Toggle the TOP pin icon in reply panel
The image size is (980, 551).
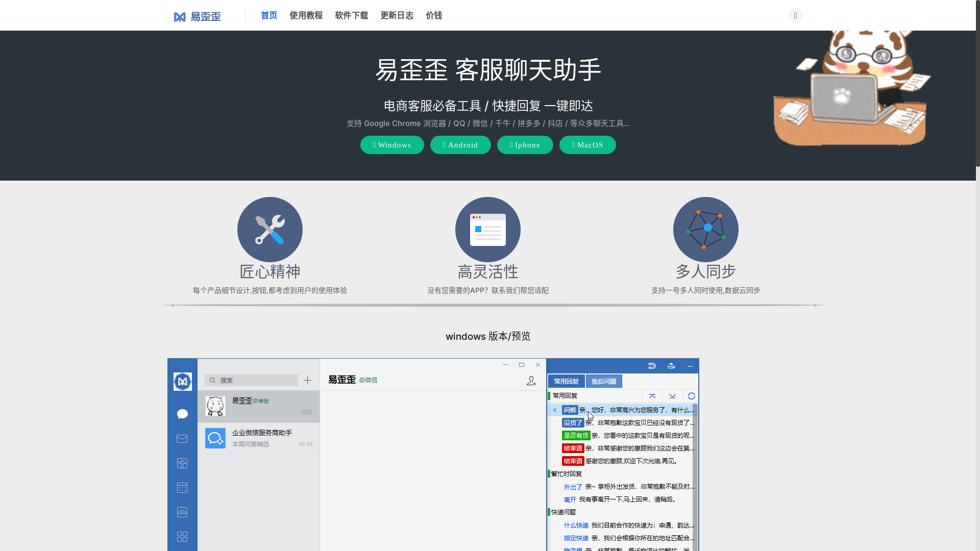pos(671,366)
